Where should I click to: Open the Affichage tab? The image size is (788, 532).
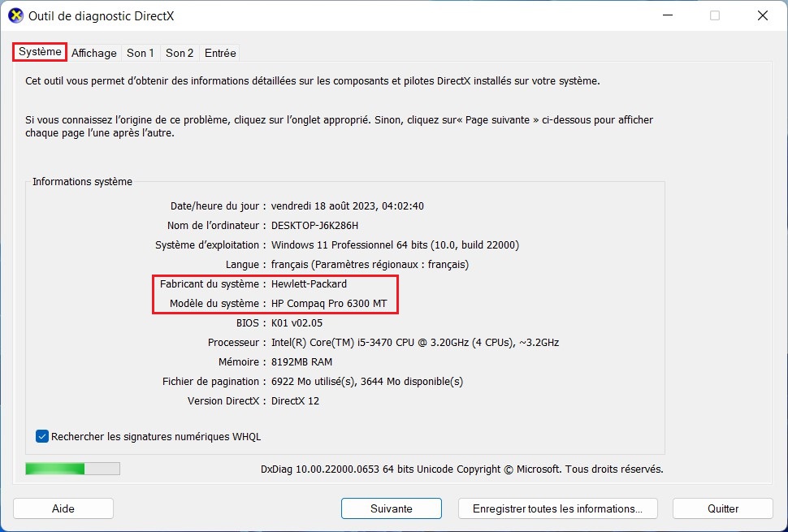click(x=94, y=53)
